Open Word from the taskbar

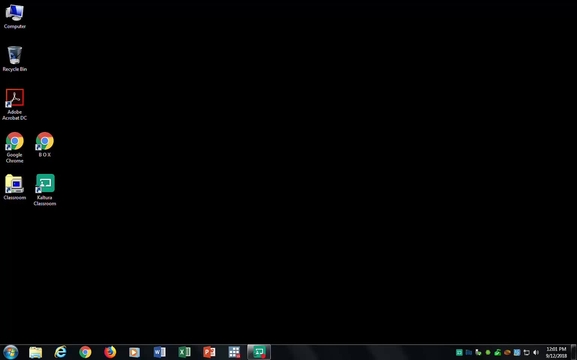click(x=160, y=352)
